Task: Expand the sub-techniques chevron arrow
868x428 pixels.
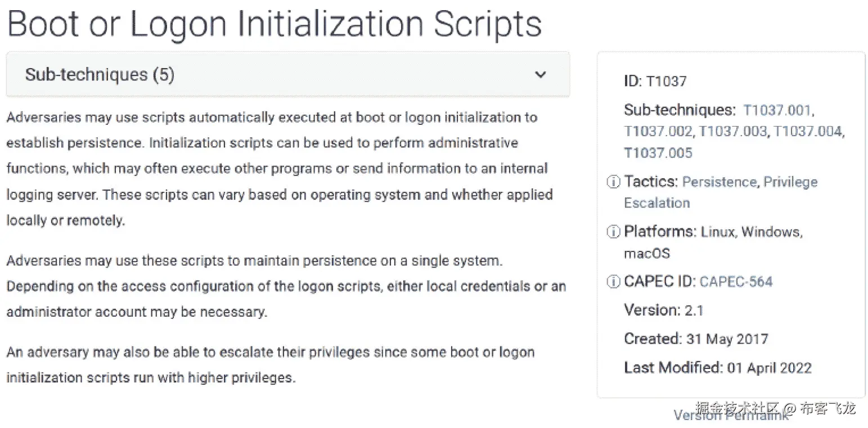Action: pos(540,75)
